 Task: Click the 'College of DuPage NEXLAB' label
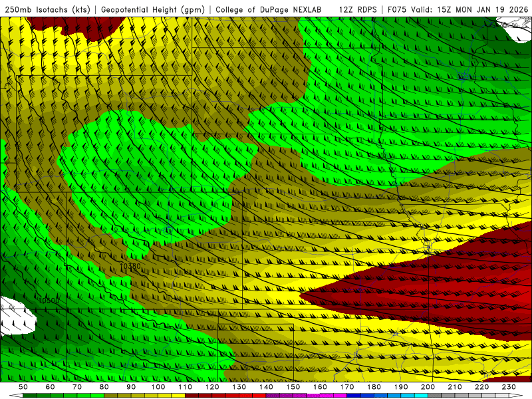(x=269, y=9)
